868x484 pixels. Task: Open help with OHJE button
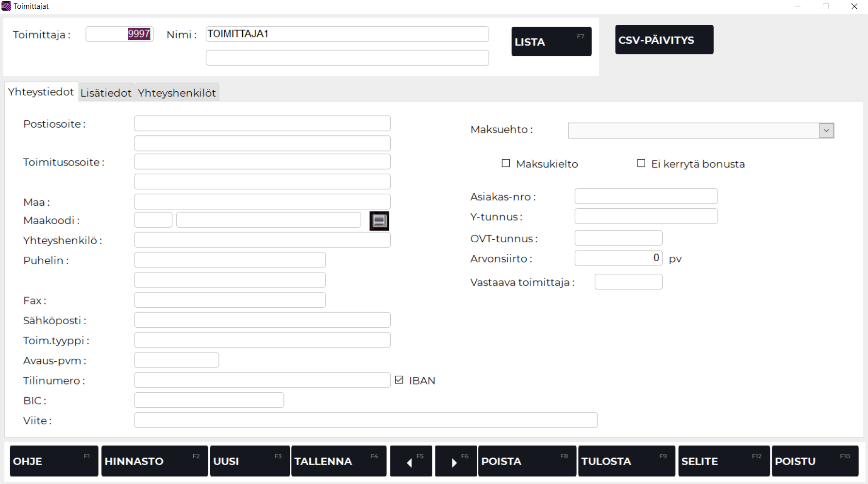tap(53, 461)
